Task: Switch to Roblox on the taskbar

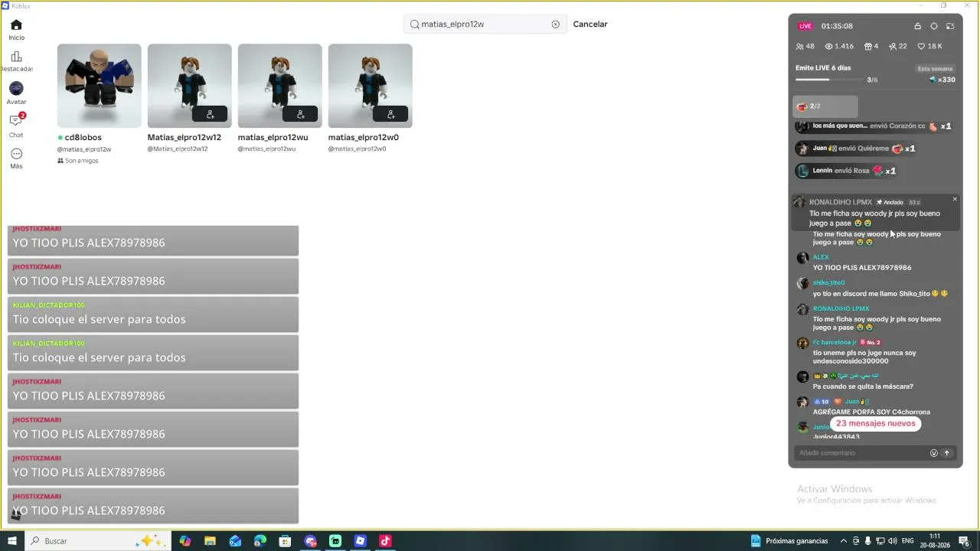Action: [360, 541]
